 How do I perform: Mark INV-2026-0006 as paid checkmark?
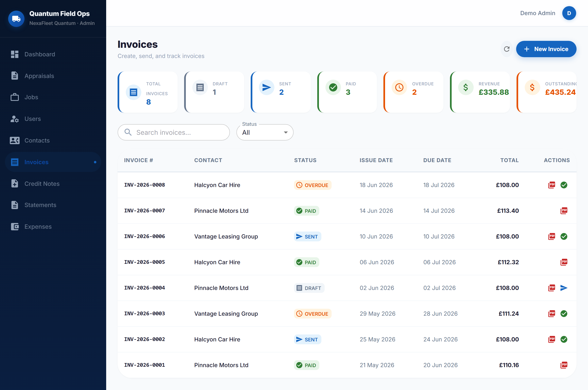click(564, 236)
